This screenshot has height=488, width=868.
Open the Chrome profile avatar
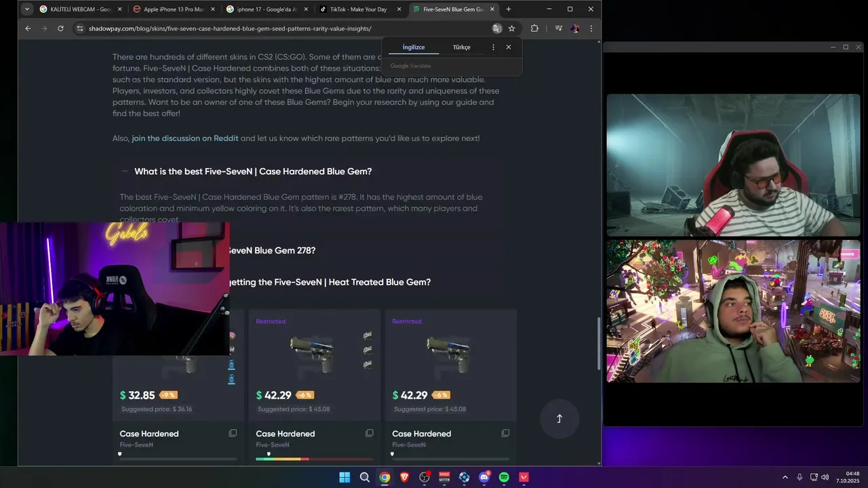pyautogui.click(x=575, y=28)
